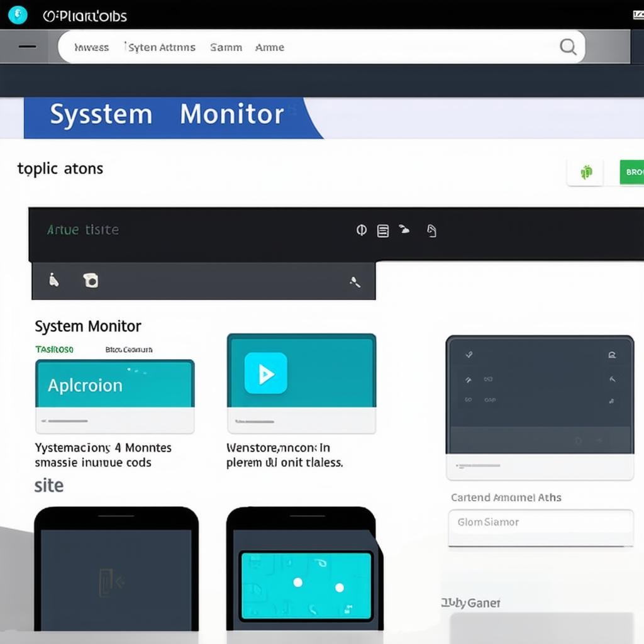Click the camera icon in gray toolbar
The height and width of the screenshot is (644, 644).
point(91,280)
